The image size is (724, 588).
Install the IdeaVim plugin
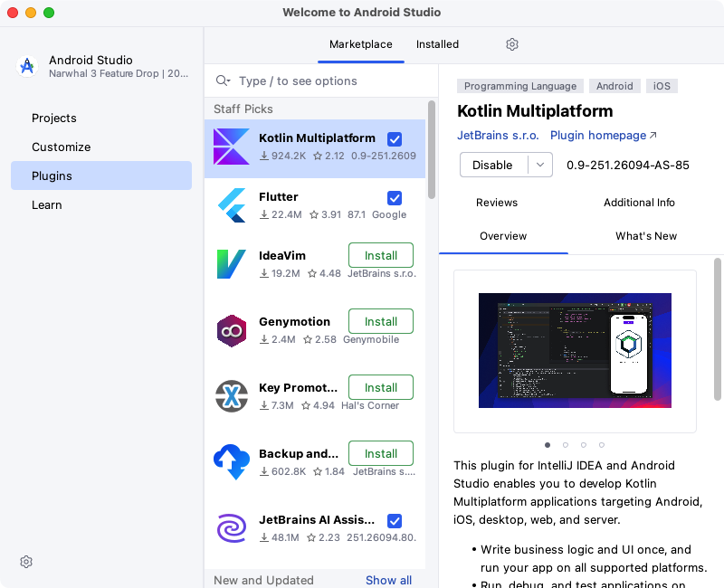pyautogui.click(x=380, y=255)
